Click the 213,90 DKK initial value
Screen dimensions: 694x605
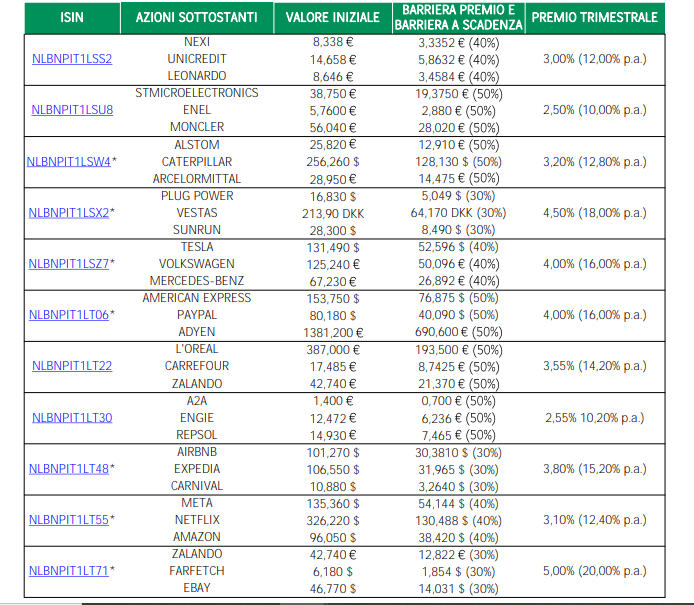[333, 214]
